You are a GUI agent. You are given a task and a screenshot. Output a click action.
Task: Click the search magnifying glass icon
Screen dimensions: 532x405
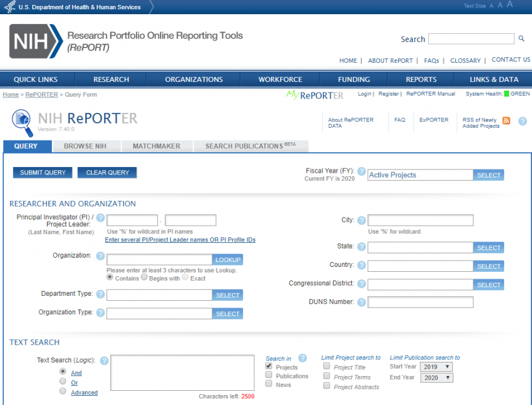point(522,38)
